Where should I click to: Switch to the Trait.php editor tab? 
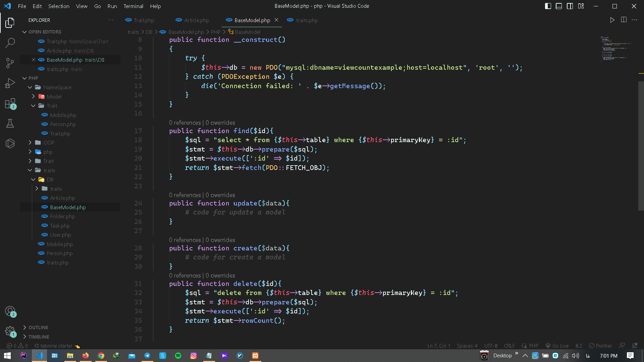(x=144, y=20)
